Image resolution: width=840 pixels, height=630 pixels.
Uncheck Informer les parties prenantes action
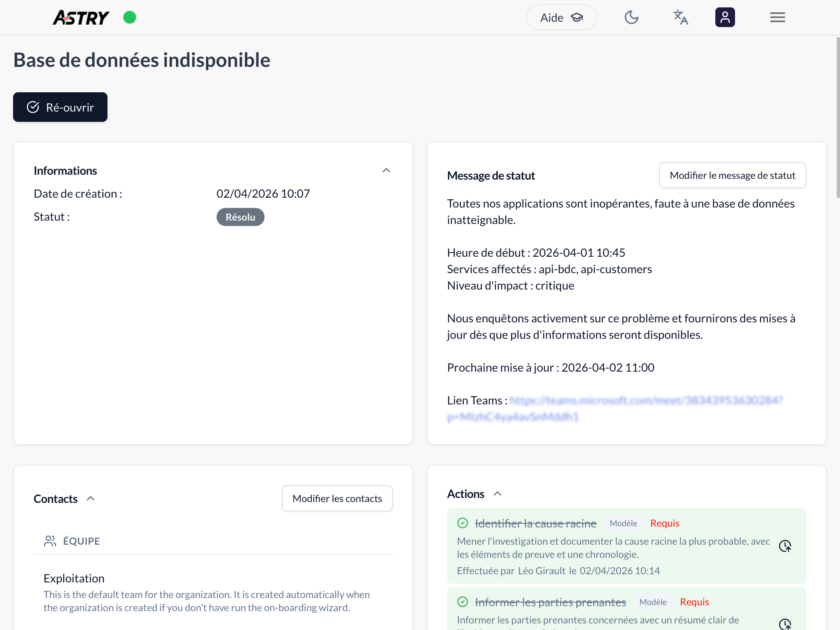[463, 602]
